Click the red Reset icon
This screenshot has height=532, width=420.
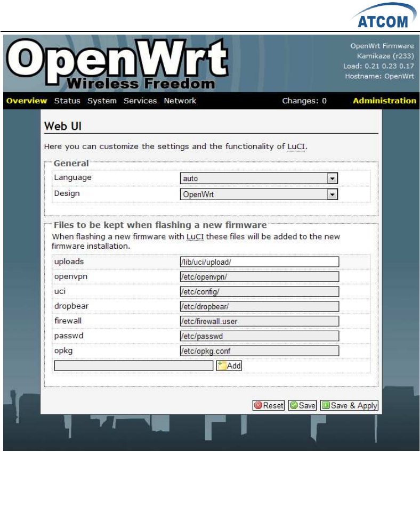pos(258,405)
